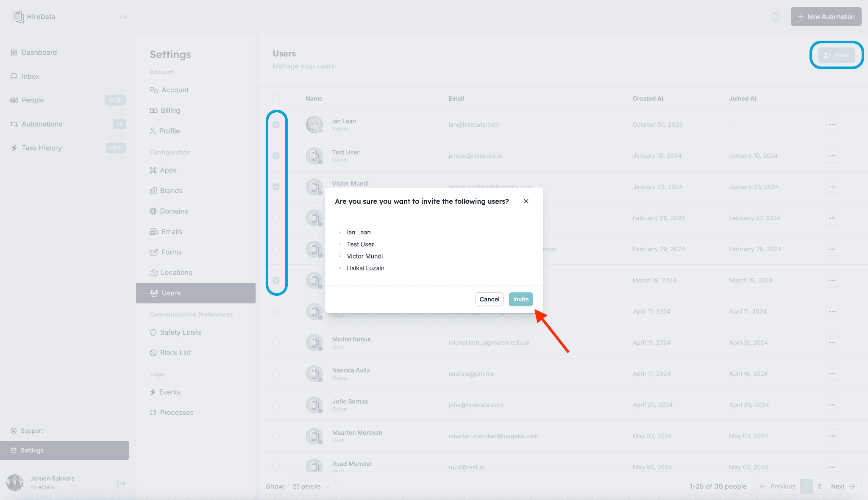
Task: Sort by the Name column header
Action: [314, 99]
